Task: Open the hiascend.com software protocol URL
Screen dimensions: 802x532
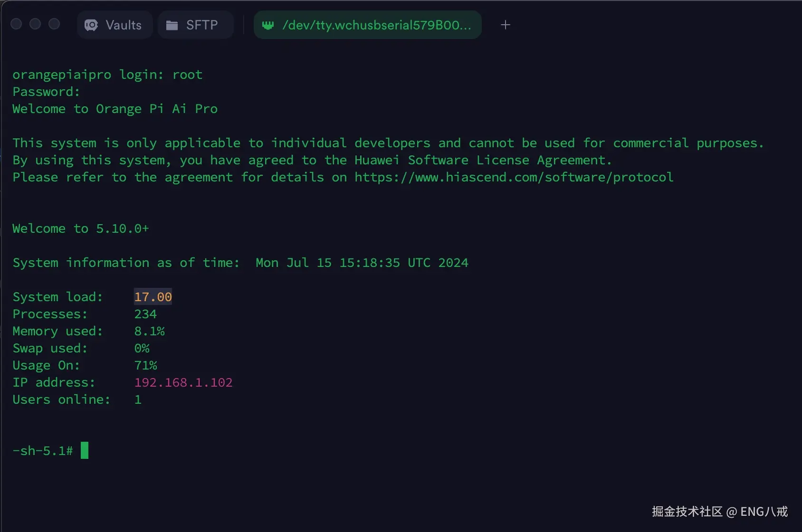Action: 514,177
